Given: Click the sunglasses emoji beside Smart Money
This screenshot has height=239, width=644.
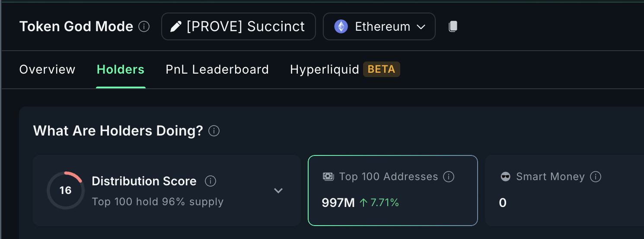Looking at the screenshot, I should coord(505,177).
